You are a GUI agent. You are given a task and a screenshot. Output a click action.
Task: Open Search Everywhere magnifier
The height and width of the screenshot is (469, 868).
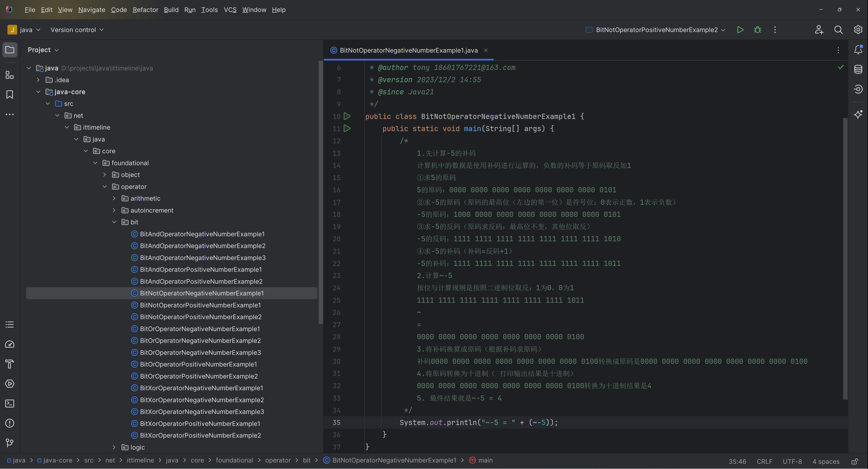click(838, 30)
